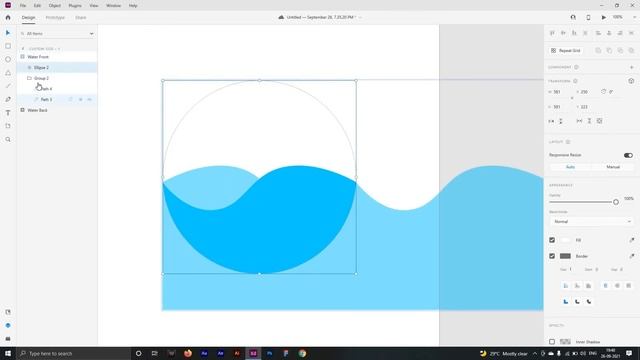Open the document title dropdown arrow
The height and width of the screenshot is (360, 640).
(x=360, y=17)
